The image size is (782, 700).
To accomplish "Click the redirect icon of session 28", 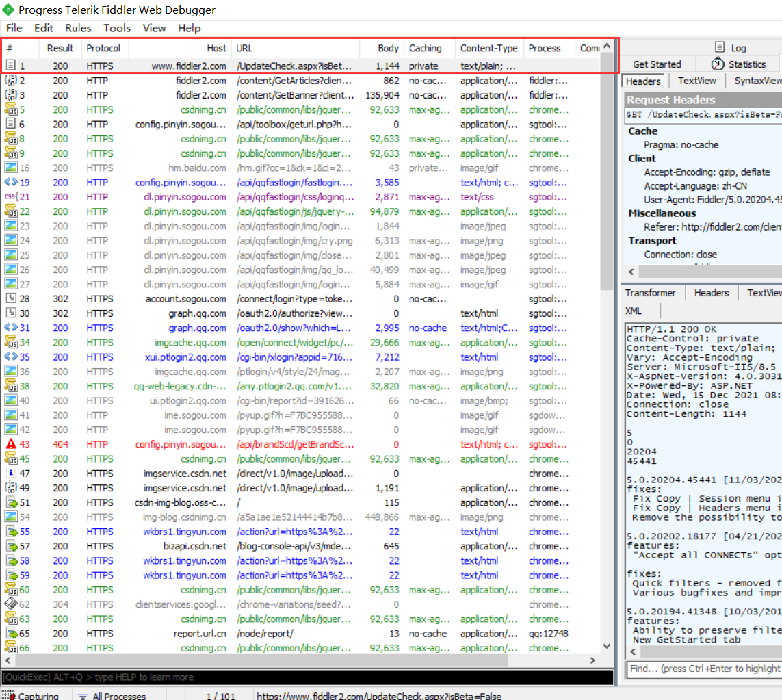I will (x=10, y=298).
